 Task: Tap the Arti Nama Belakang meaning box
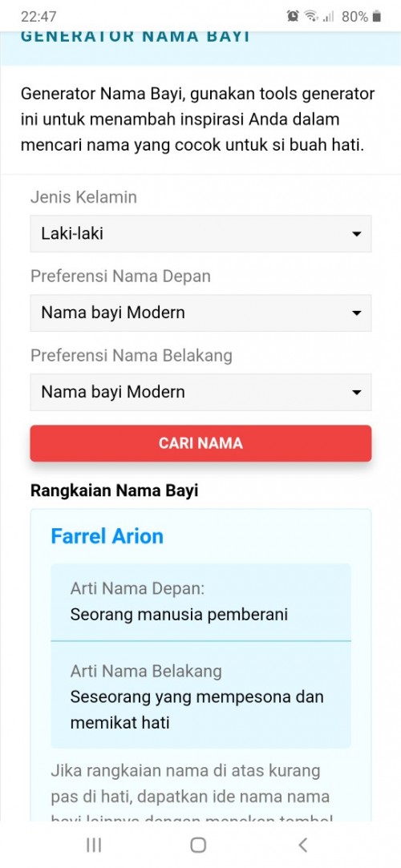(x=200, y=695)
